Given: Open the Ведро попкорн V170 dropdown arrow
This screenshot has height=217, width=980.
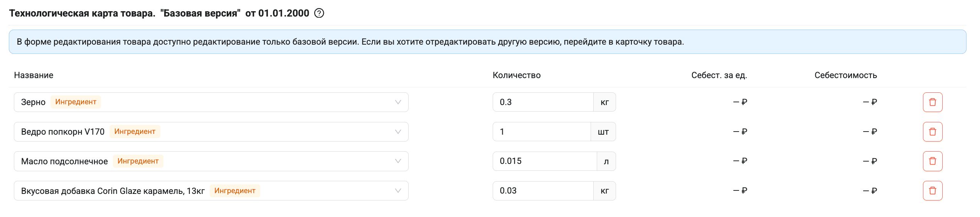Looking at the screenshot, I should (398, 132).
